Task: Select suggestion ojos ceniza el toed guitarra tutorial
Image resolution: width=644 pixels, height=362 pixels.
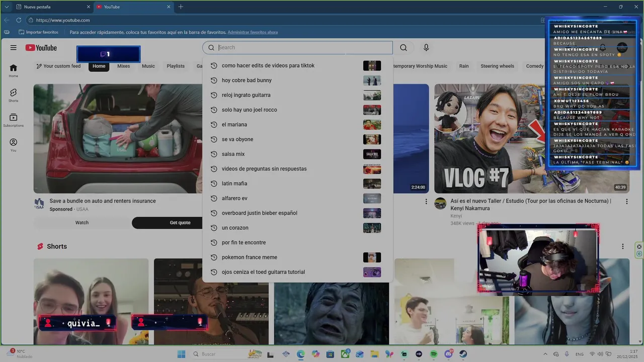Action: point(298,272)
